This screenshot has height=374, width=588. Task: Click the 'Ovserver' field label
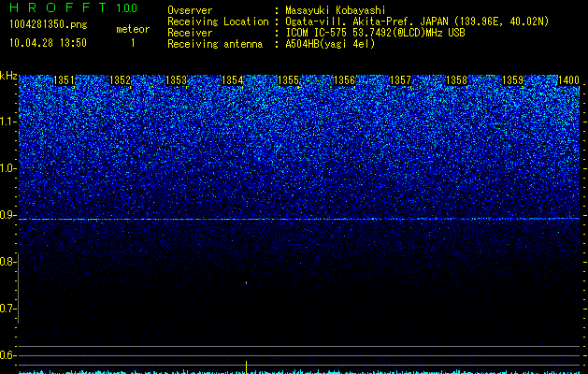coord(190,10)
